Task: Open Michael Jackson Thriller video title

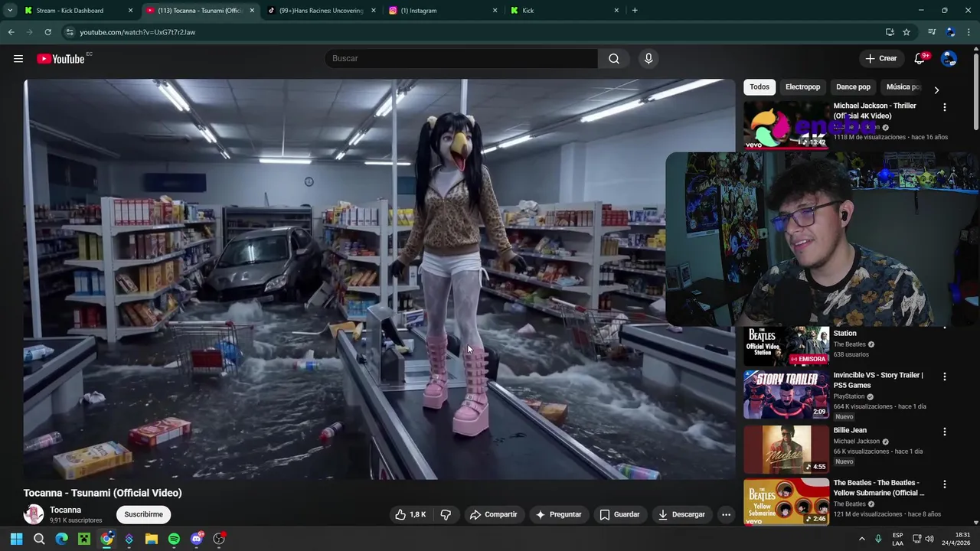Action: [874, 111]
